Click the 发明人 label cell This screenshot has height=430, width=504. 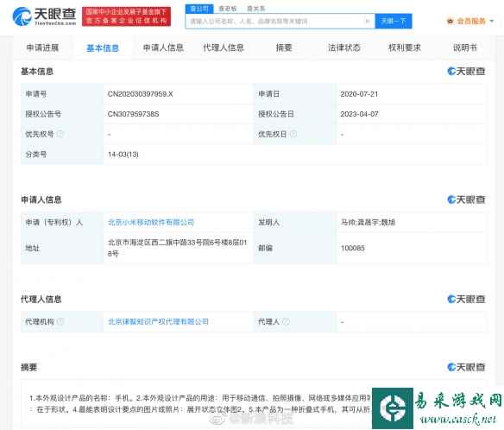(295, 222)
